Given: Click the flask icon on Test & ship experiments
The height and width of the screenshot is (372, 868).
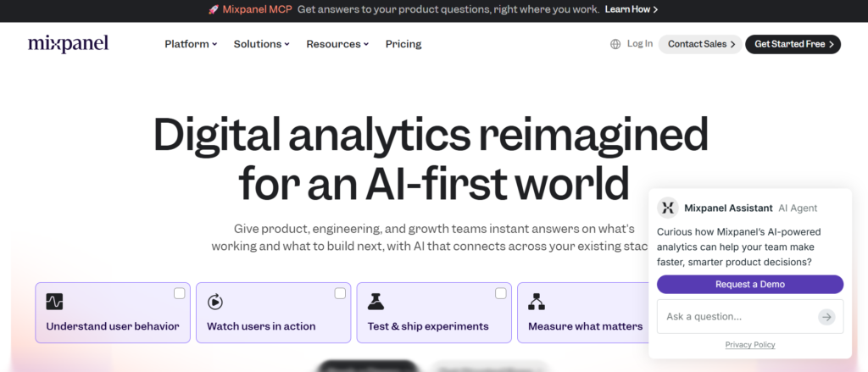Looking at the screenshot, I should pyautogui.click(x=376, y=301).
